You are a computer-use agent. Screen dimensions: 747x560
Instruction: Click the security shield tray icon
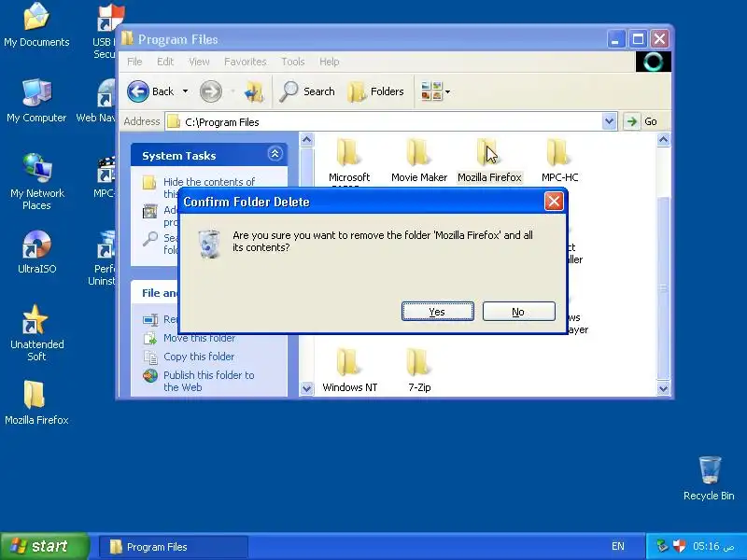point(679,546)
